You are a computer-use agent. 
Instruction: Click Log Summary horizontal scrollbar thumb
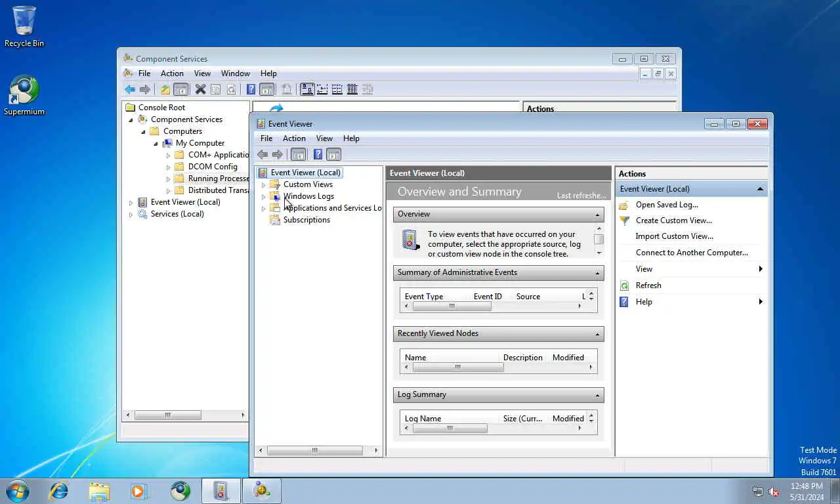click(450, 428)
